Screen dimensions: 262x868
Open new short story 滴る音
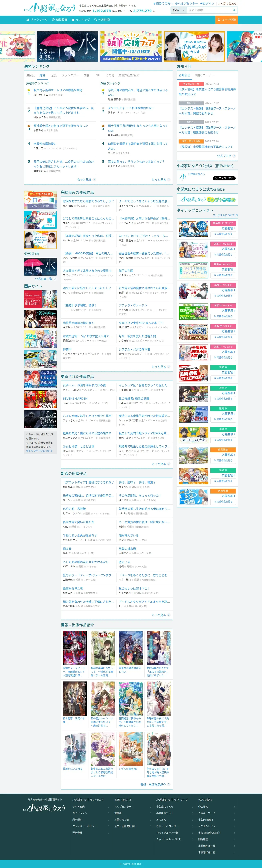click(x=67, y=549)
